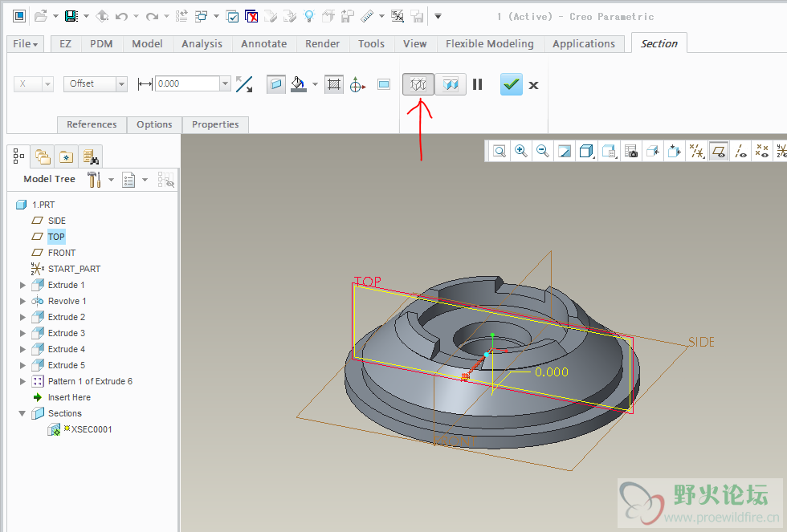
Task: Click the light bulb icon
Action: pyautogui.click(x=309, y=17)
